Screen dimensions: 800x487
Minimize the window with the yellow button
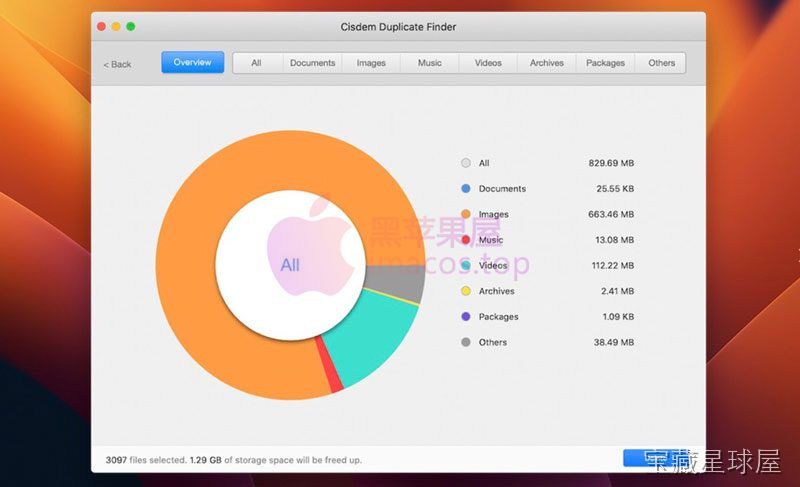click(116, 27)
